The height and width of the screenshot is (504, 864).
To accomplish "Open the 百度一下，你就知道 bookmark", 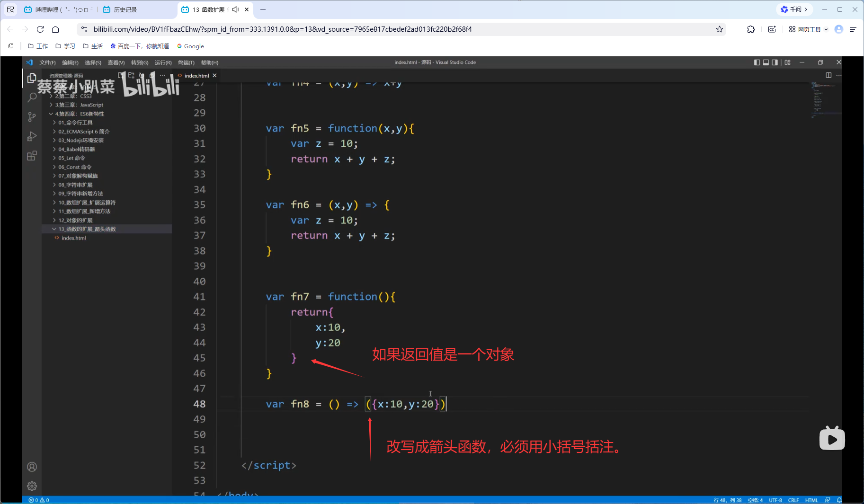I will click(140, 46).
